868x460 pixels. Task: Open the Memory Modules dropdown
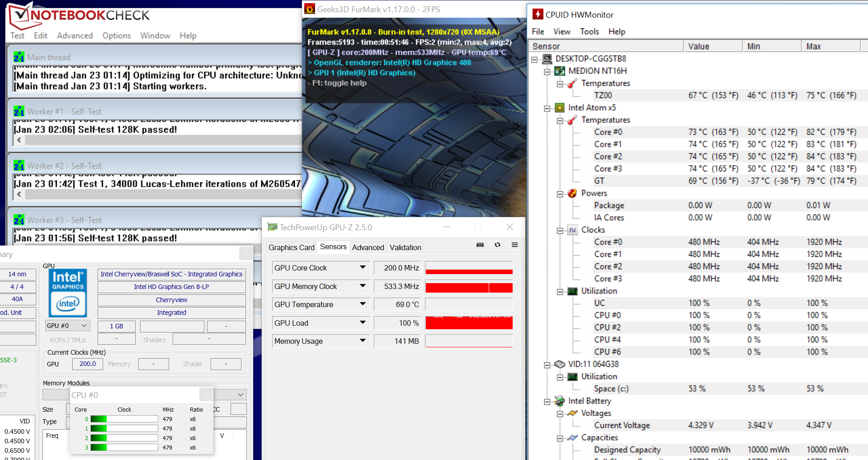(241, 395)
